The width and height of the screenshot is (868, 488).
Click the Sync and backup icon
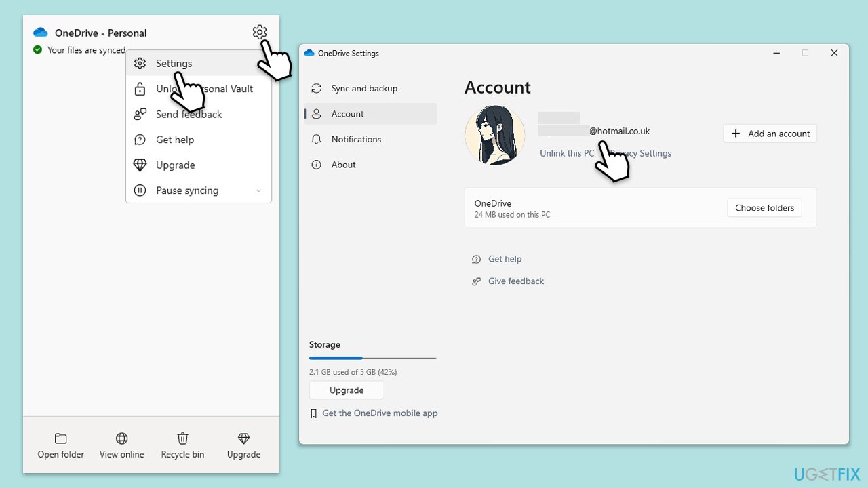point(316,88)
